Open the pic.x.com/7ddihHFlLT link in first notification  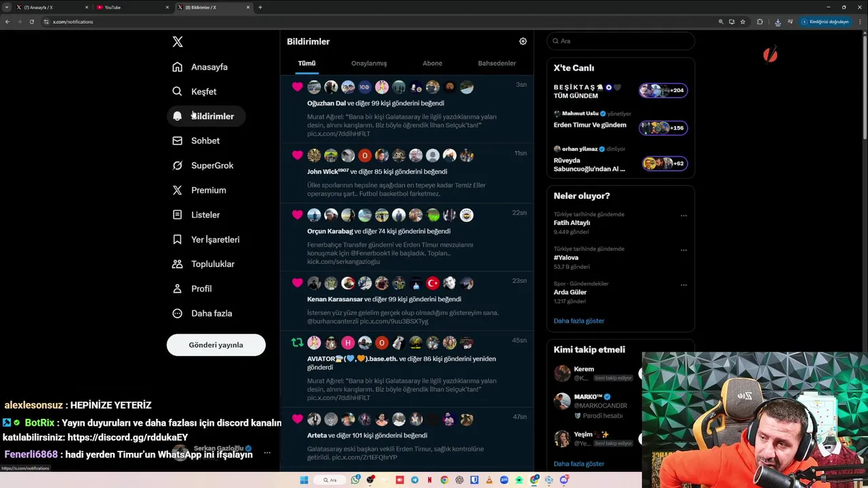point(338,134)
